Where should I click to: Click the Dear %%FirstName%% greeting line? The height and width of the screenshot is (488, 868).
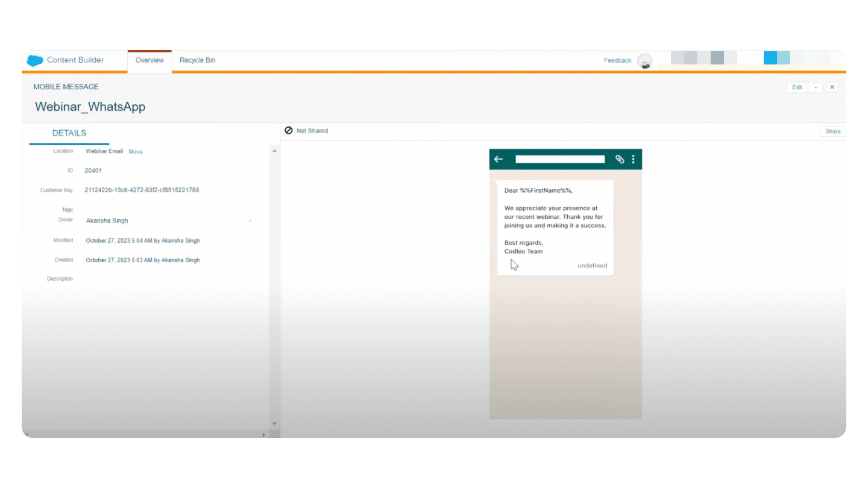click(538, 190)
